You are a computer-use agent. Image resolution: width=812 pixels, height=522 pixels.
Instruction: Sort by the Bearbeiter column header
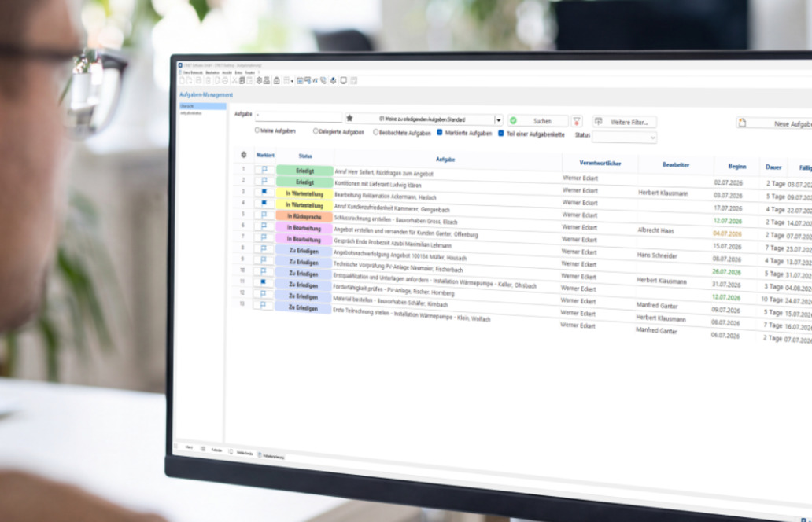coord(676,165)
